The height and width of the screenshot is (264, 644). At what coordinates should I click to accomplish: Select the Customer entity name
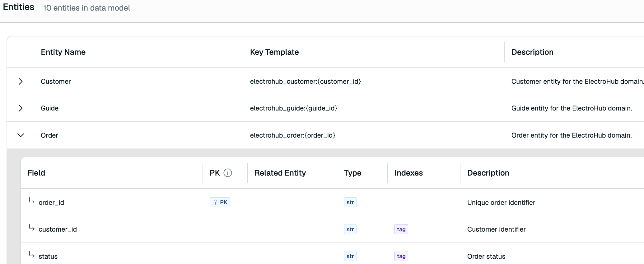56,81
